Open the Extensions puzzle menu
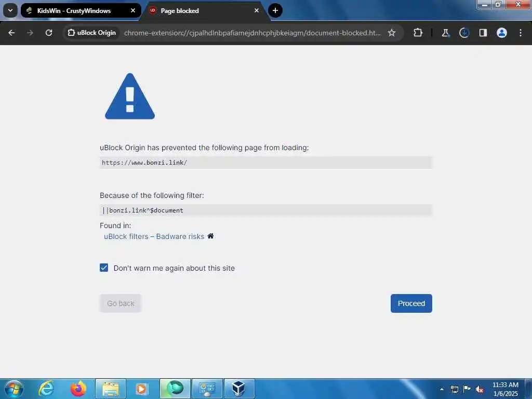 pos(418,33)
